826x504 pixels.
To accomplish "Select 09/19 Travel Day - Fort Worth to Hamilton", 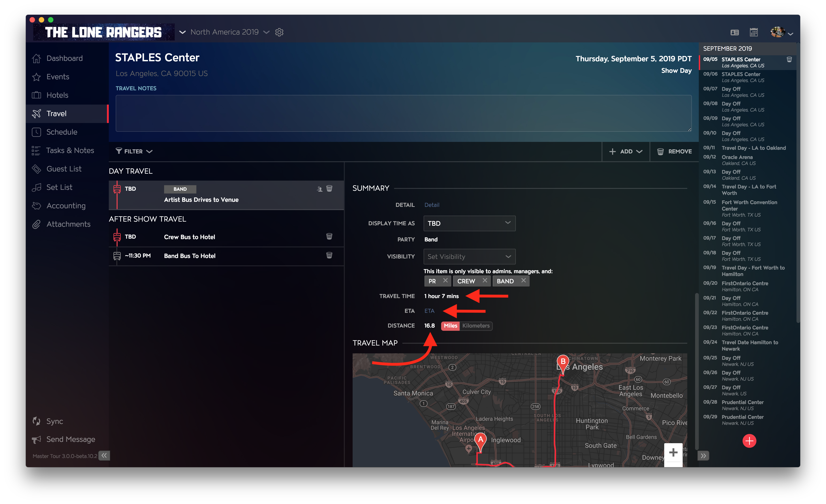I will click(748, 271).
